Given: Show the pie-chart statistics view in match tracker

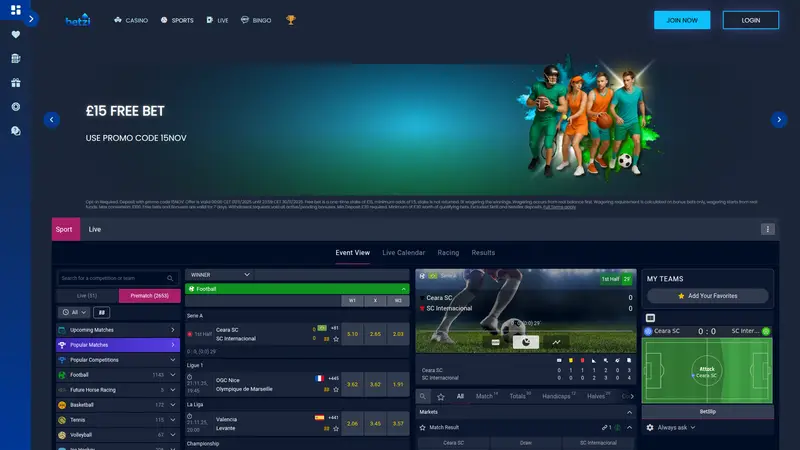Looking at the screenshot, I should click(x=526, y=342).
